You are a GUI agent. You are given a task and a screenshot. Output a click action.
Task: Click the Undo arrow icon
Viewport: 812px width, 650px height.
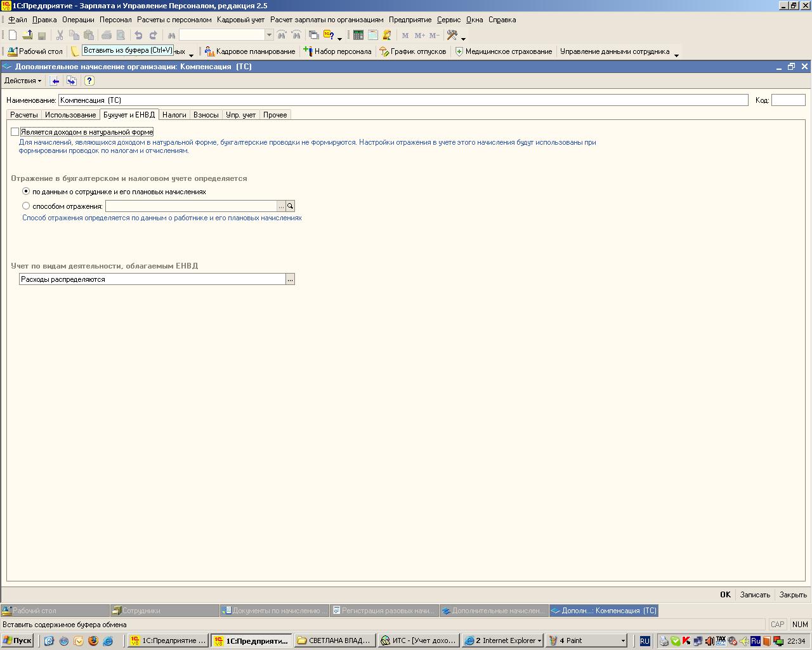(138, 36)
